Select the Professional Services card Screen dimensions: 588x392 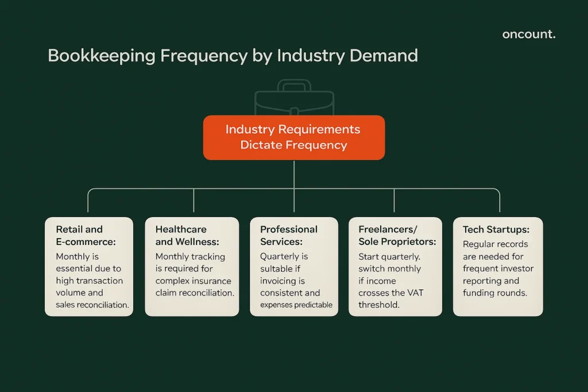click(294, 266)
